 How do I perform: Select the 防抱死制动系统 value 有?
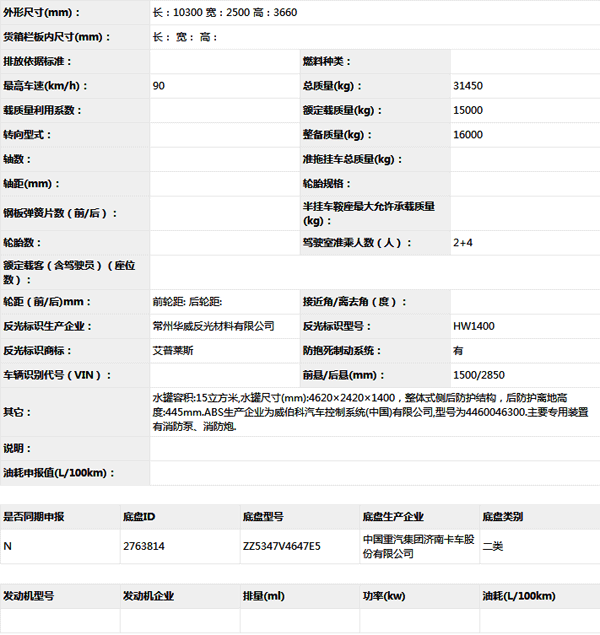tap(458, 350)
